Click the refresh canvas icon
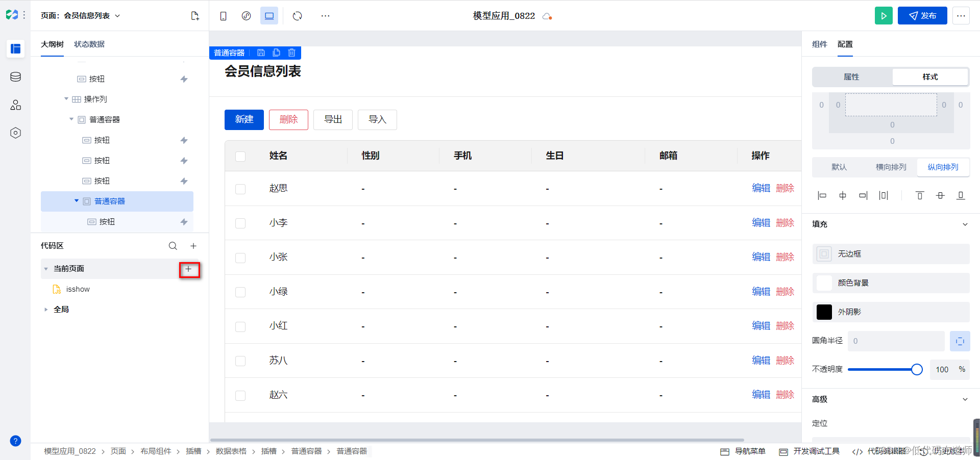 [297, 16]
